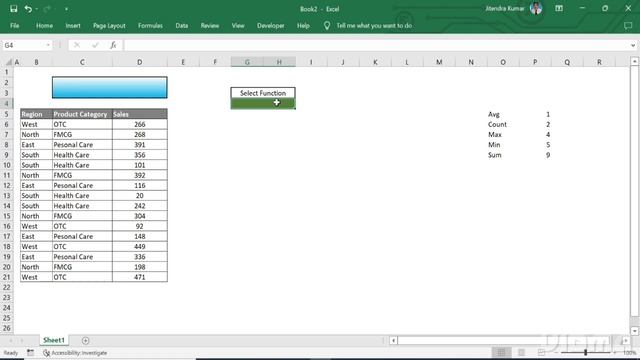Switch to the Home ribbon tab

[44, 25]
